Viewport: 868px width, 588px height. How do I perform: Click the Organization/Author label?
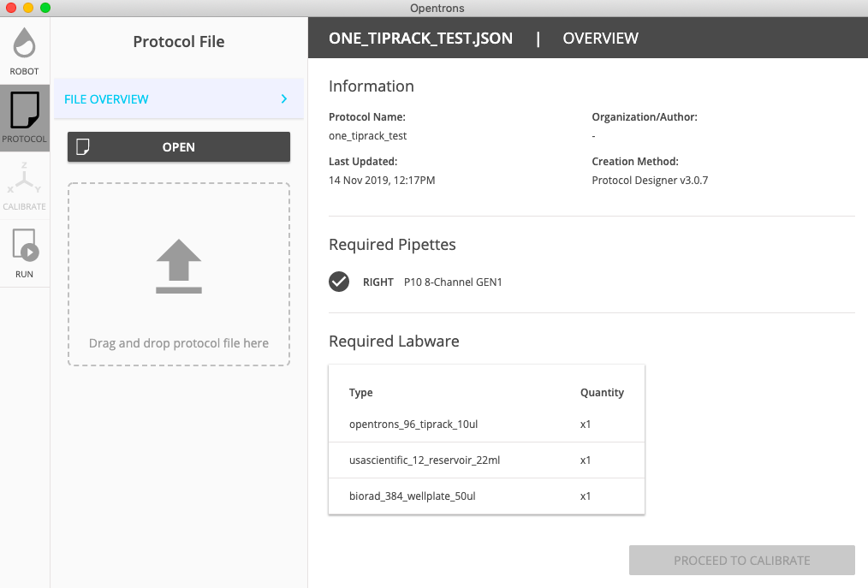[645, 116]
